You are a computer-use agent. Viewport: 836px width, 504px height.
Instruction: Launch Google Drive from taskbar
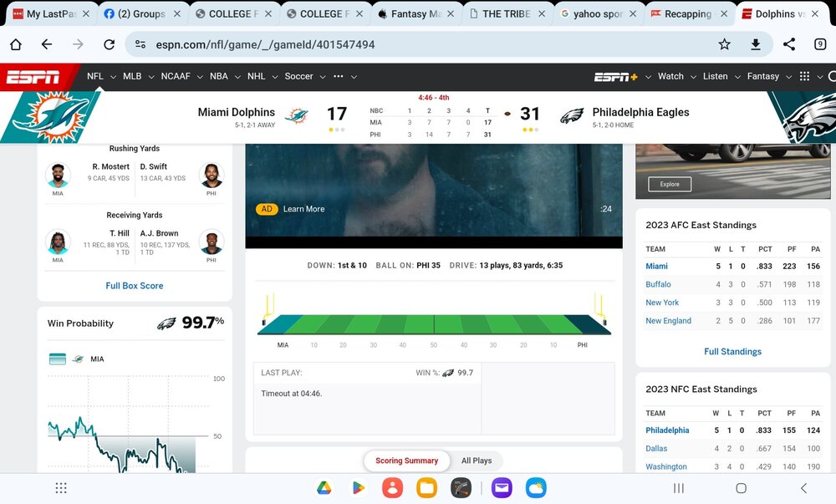[x=324, y=488]
